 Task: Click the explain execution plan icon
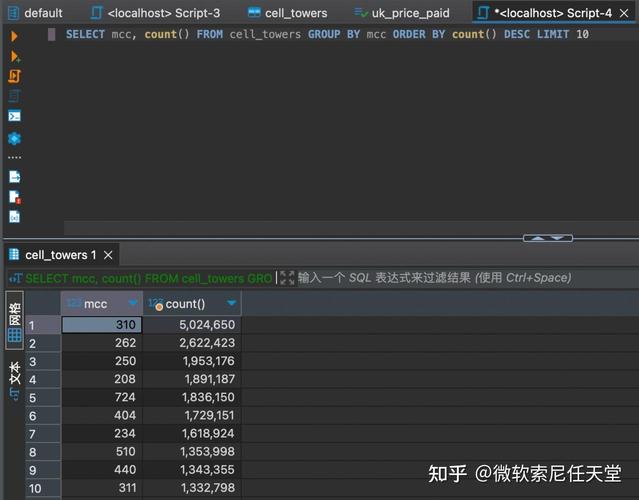[14, 96]
